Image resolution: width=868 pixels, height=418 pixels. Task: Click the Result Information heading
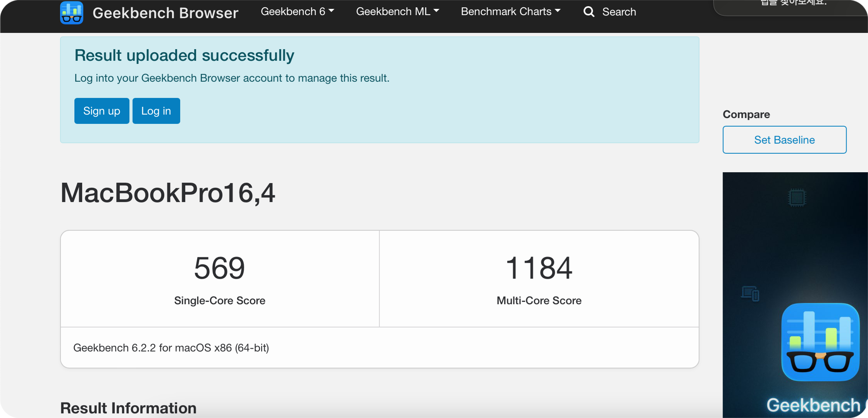click(128, 408)
